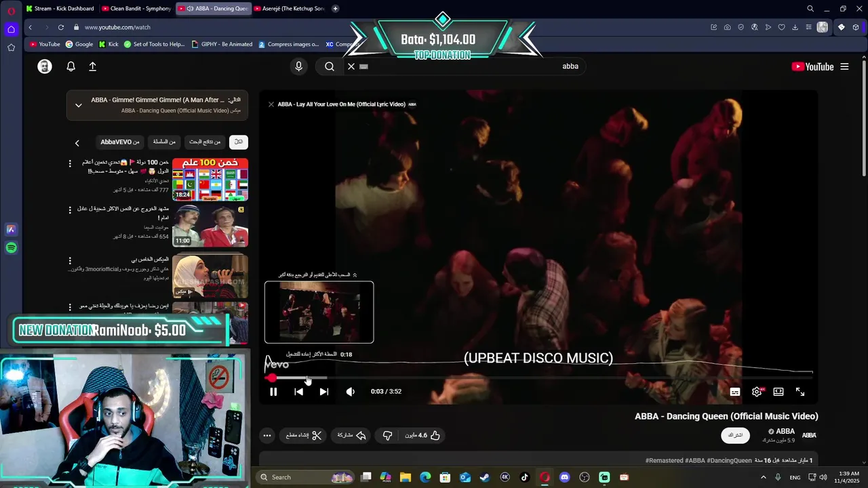Search tabs using the title bar magnifier
This screenshot has width=868, height=488.
pos(810,8)
